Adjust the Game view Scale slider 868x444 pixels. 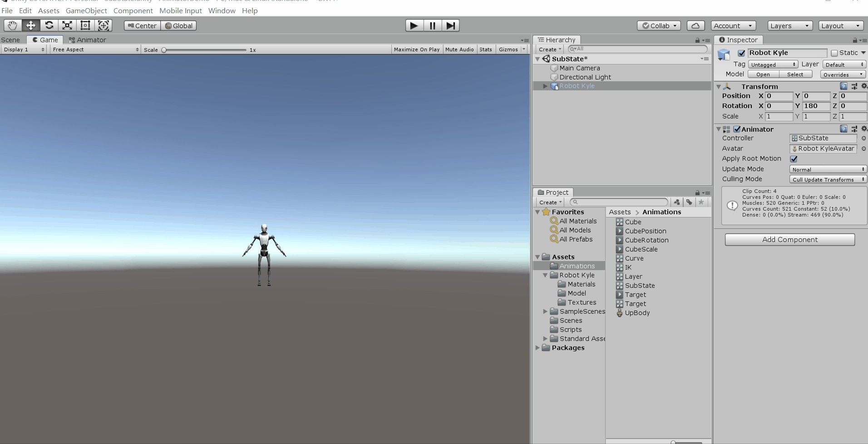click(205, 50)
